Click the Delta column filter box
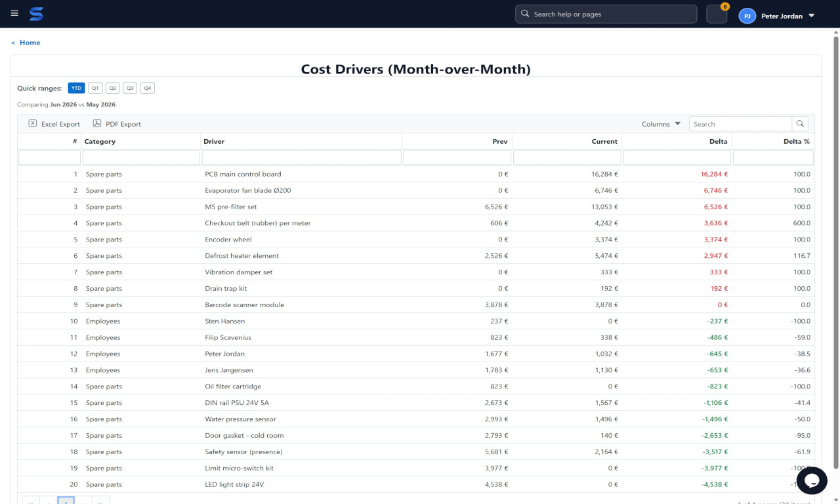Screen dimensions: 840x504 (x=677, y=157)
